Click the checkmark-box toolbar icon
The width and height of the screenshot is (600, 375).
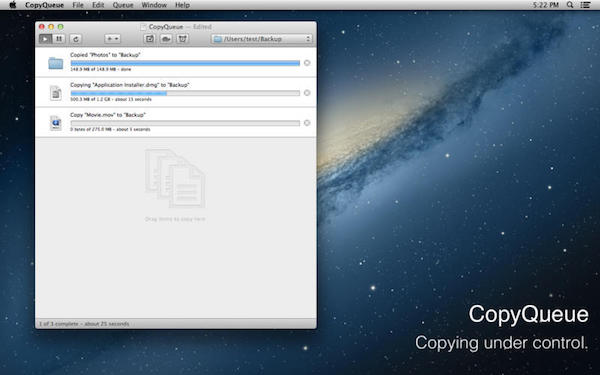click(x=150, y=39)
